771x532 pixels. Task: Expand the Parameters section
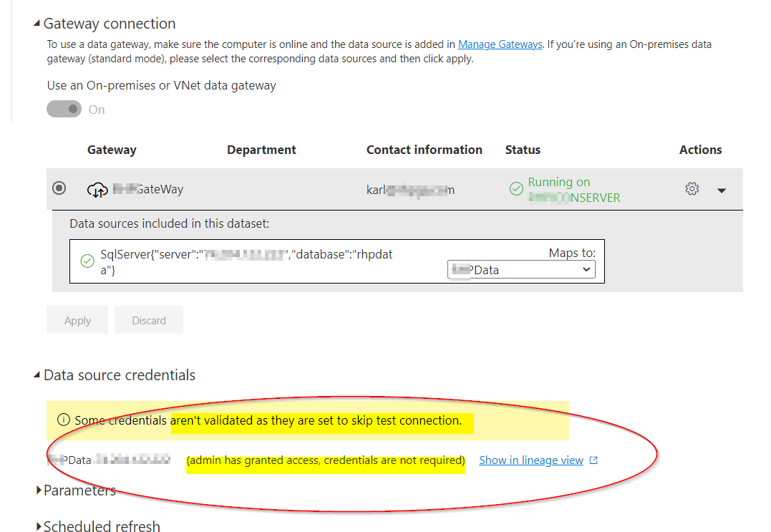(x=39, y=490)
